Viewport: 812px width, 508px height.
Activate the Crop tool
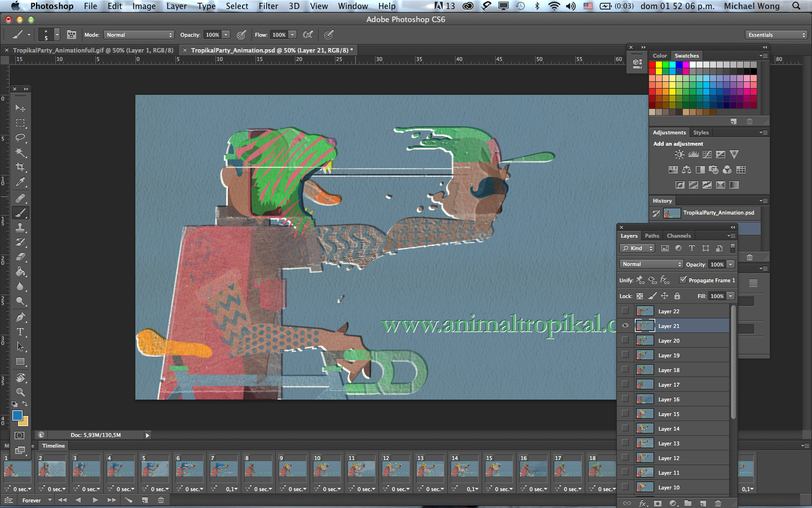[20, 167]
